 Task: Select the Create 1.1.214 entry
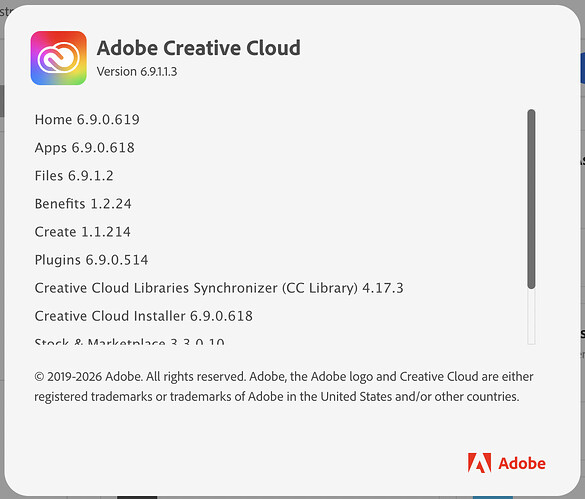pos(83,232)
